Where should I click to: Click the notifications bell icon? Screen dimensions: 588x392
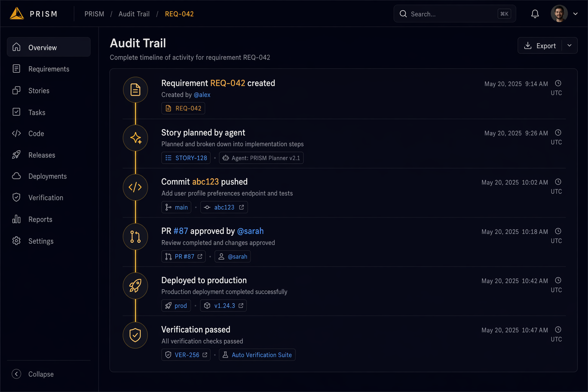(535, 14)
